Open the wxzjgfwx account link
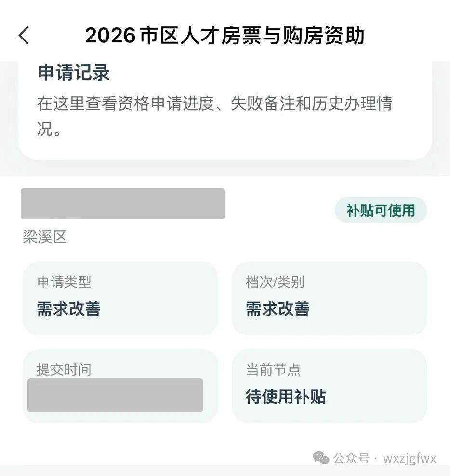 (x=410, y=458)
